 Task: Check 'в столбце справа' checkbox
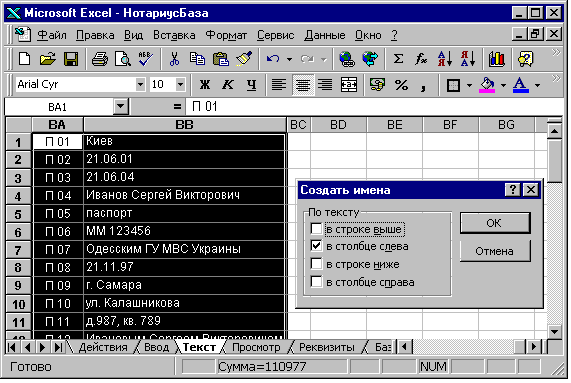pyautogui.click(x=316, y=282)
